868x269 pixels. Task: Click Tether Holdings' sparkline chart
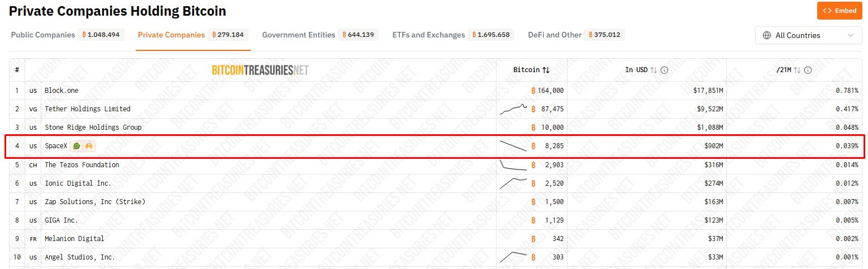click(x=513, y=109)
